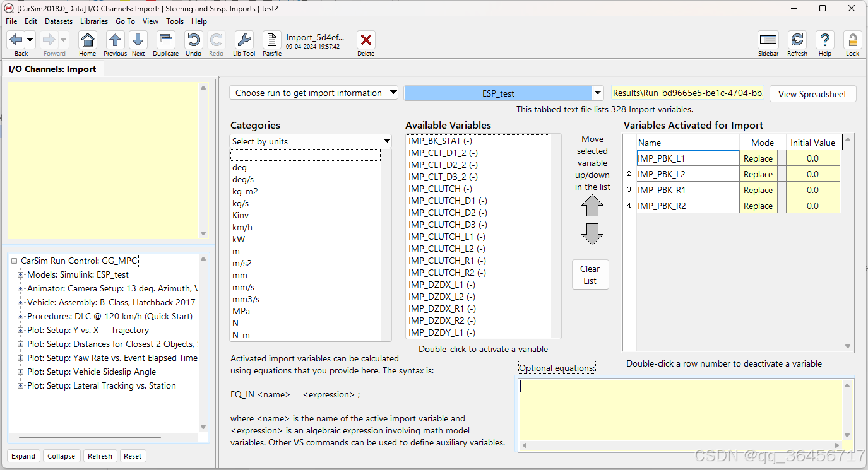The width and height of the screenshot is (868, 470).
Task: Collapse the CarSim Run Control: GG_MPC node
Action: [14, 261]
